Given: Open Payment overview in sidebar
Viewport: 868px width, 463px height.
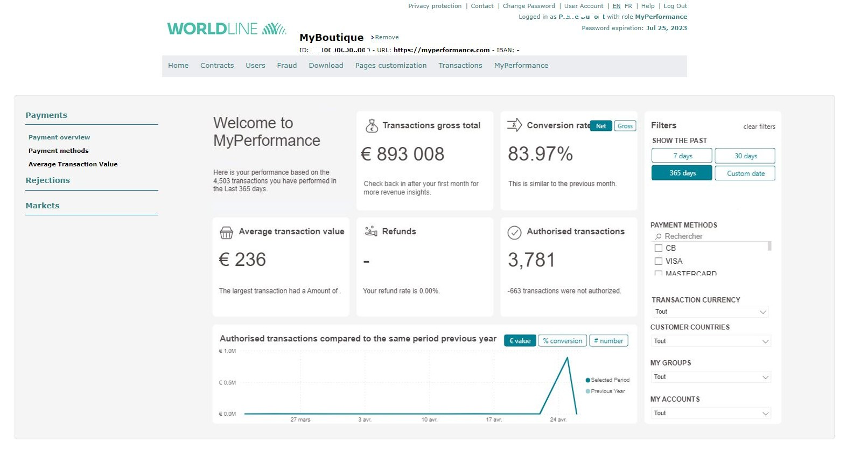Looking at the screenshot, I should click(59, 137).
